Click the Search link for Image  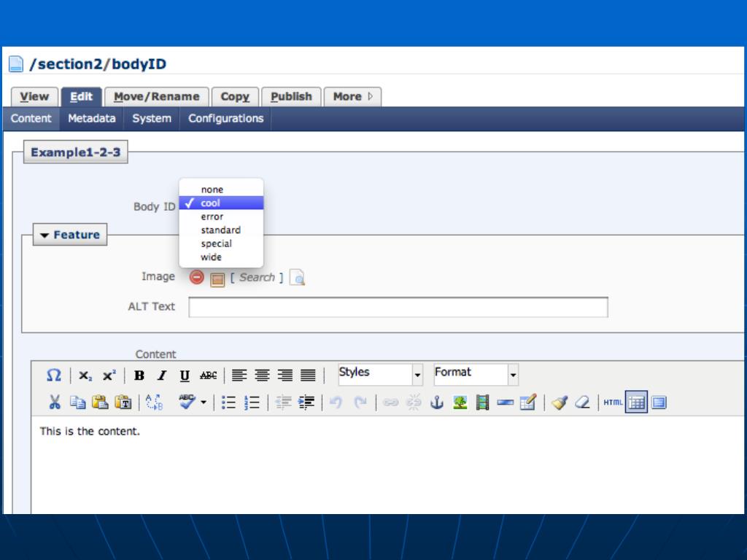[257, 277]
